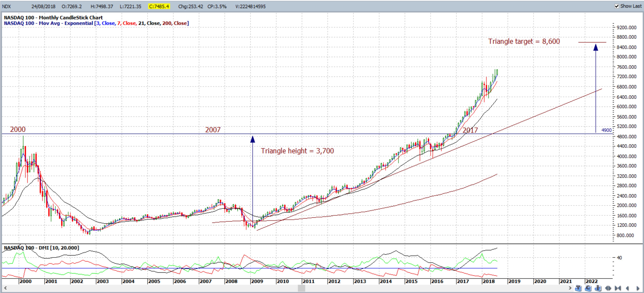Screen dimensions: 644x293
Task: Click the 2000 annotation above the peak
Action: [17, 129]
